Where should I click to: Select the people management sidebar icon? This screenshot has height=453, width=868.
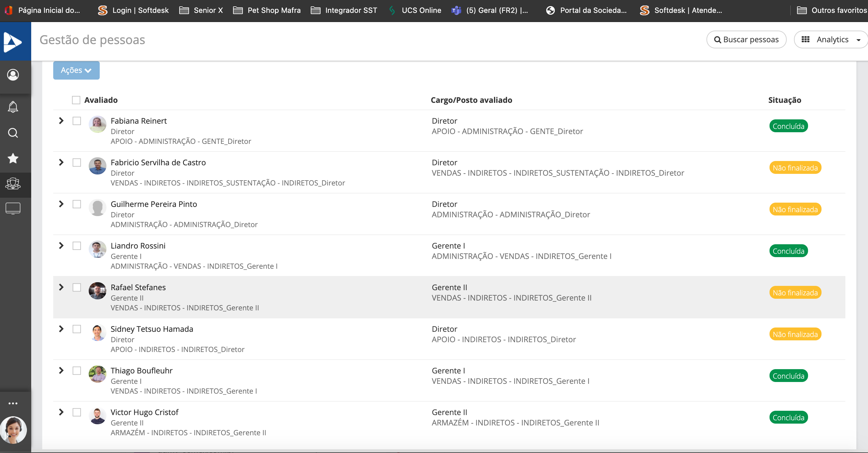click(13, 184)
